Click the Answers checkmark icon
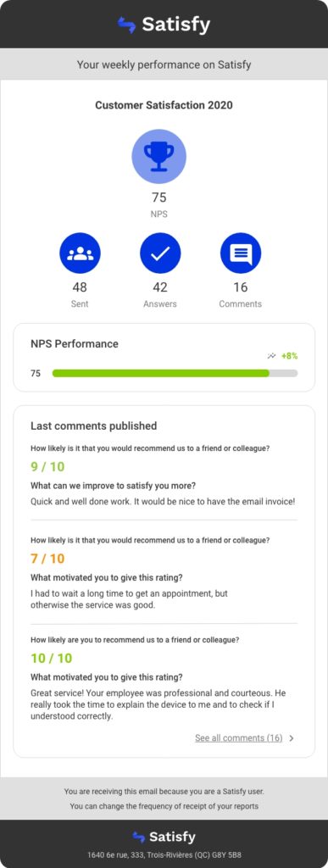The image size is (328, 868). click(x=160, y=253)
